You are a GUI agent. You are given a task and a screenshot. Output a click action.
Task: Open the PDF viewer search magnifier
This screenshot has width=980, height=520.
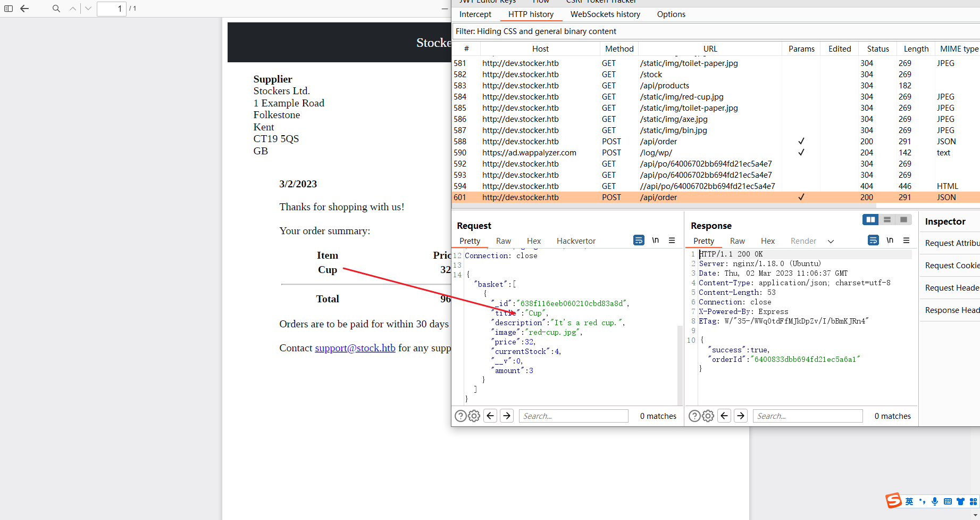(x=56, y=9)
